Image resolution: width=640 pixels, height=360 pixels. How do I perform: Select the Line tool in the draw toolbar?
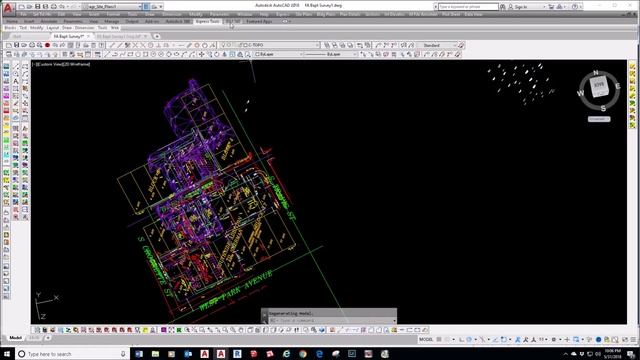coord(107,54)
